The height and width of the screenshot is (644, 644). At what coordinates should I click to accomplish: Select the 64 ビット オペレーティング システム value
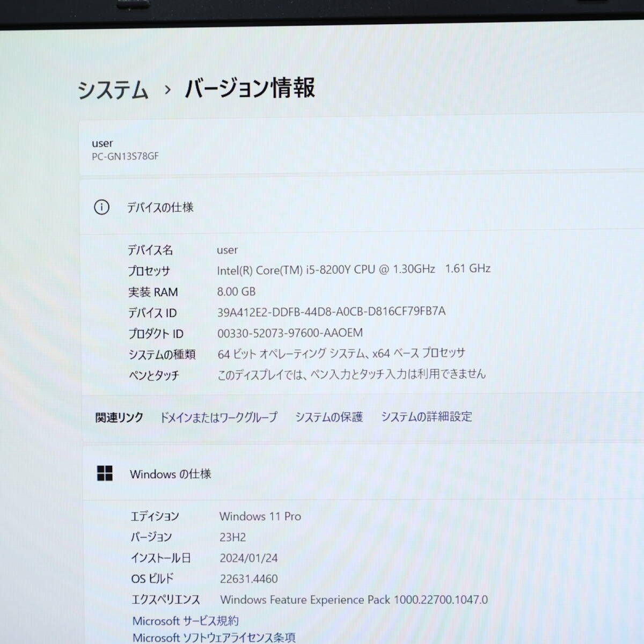pyautogui.click(x=341, y=353)
